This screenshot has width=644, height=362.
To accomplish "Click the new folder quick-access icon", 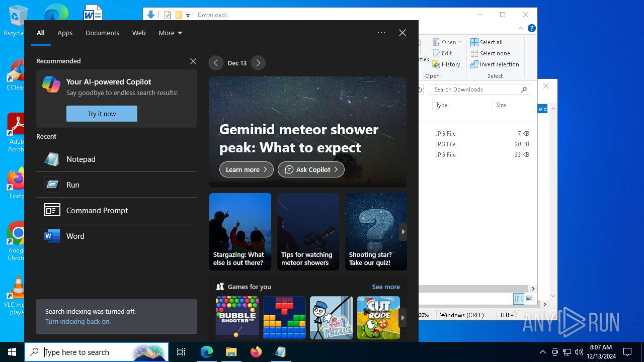I will 179,15.
